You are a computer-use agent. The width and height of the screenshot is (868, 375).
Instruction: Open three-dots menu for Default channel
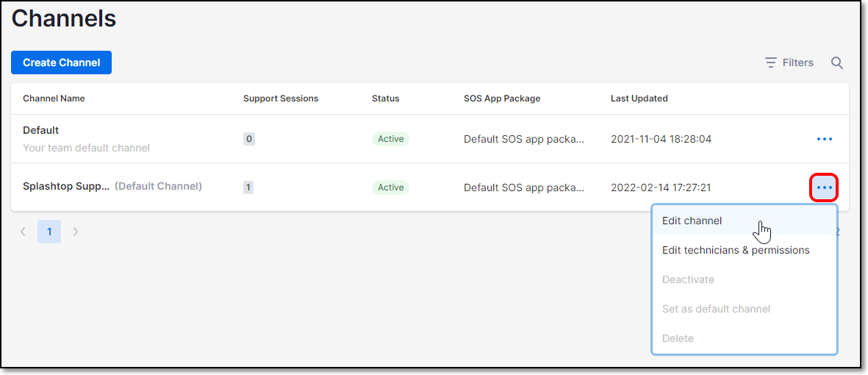click(824, 139)
